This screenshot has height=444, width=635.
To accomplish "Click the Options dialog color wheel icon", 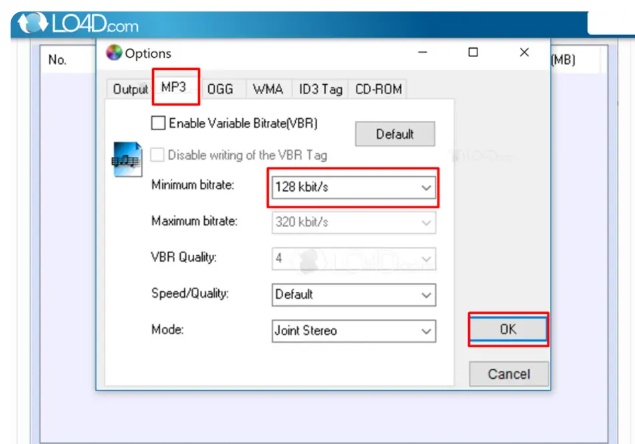I will pos(114,54).
